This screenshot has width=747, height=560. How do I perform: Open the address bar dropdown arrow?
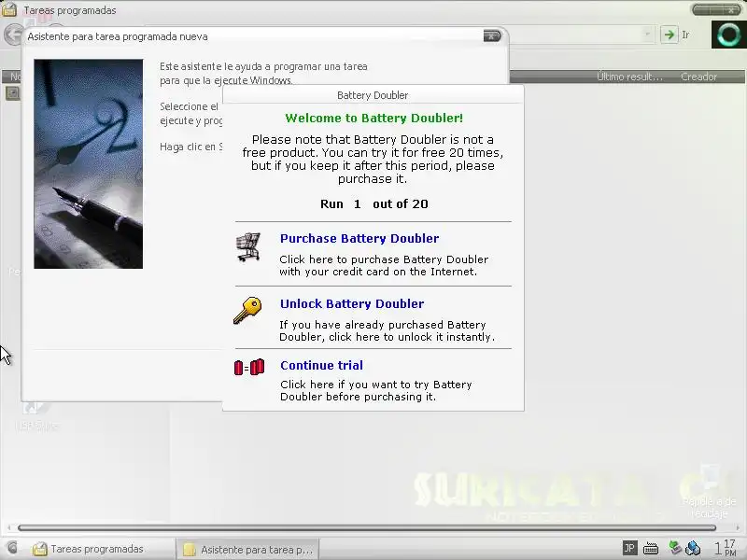coord(647,35)
